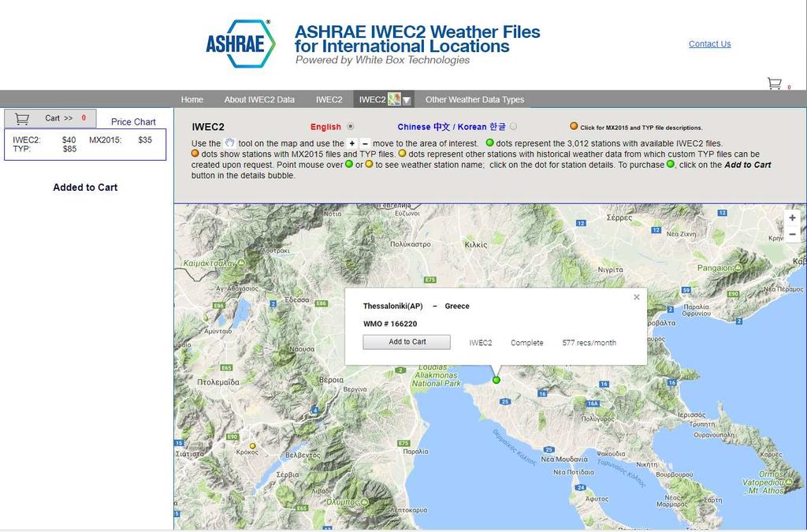Click the 'Complete' status in bubble
Screen dimensions: 807x532
click(x=526, y=343)
